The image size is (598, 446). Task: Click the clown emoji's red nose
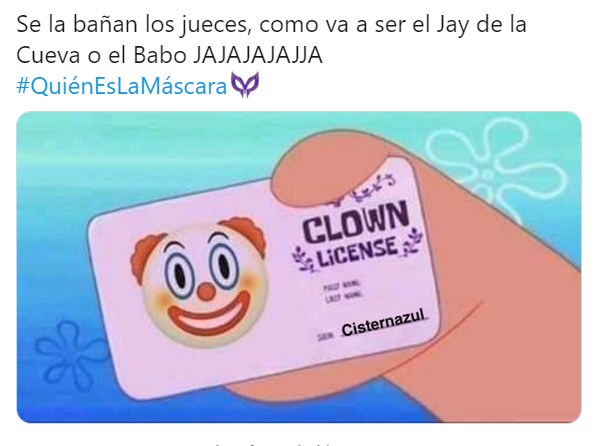tap(206, 292)
